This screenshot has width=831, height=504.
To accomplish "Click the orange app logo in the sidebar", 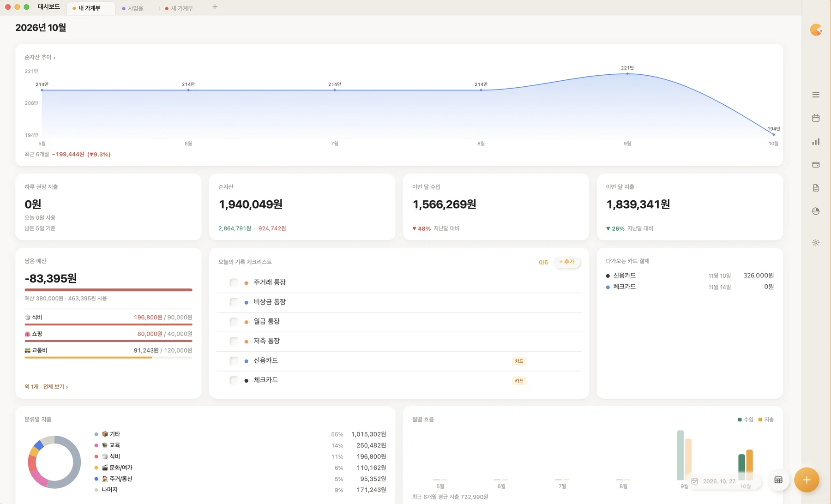I will tap(816, 30).
